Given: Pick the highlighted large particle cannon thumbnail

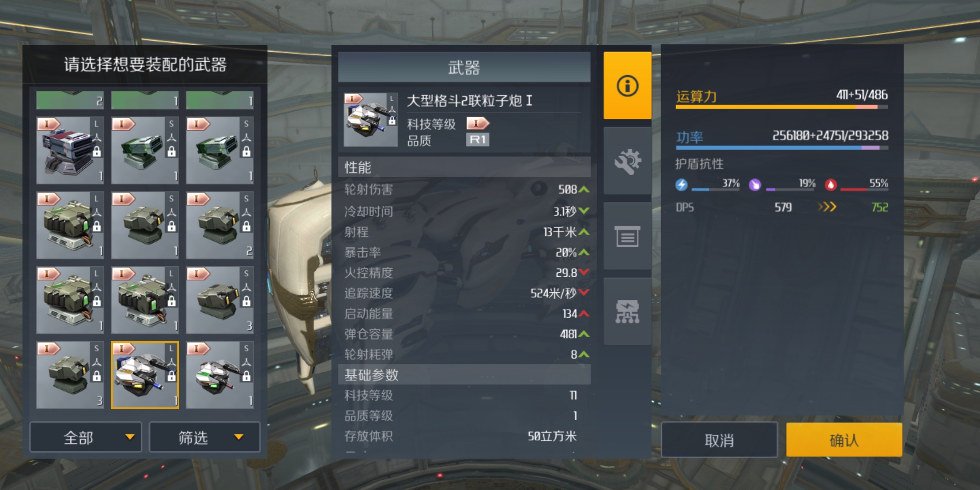Looking at the screenshot, I should coord(145,375).
